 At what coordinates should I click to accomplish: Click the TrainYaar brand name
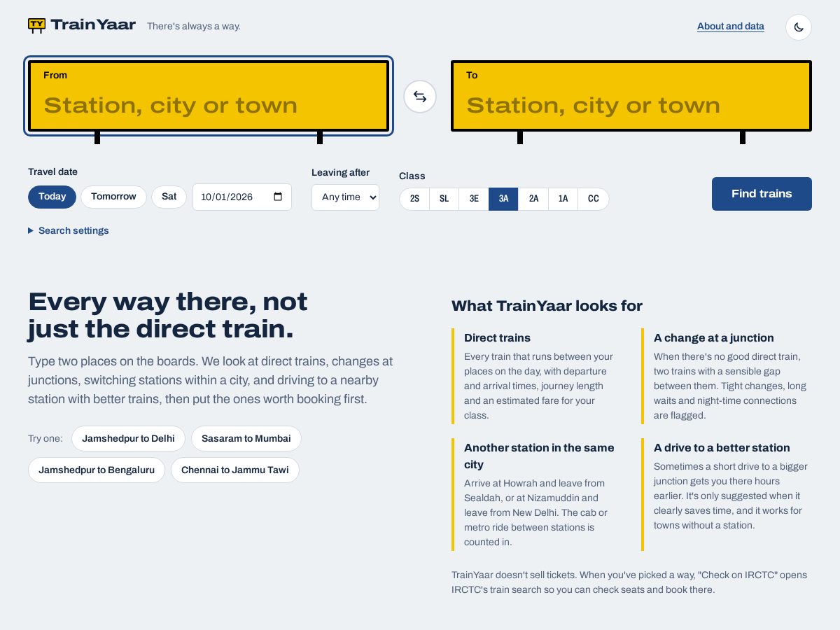pyautogui.click(x=93, y=25)
